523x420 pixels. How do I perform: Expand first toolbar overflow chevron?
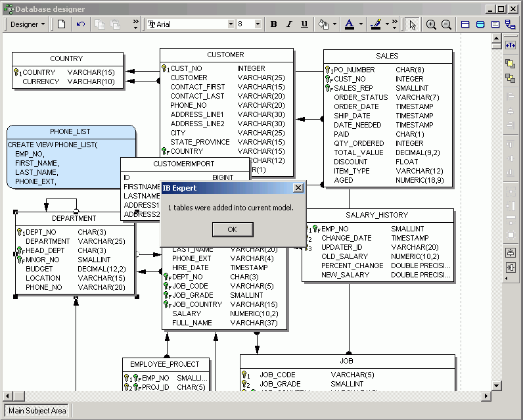coord(135,24)
